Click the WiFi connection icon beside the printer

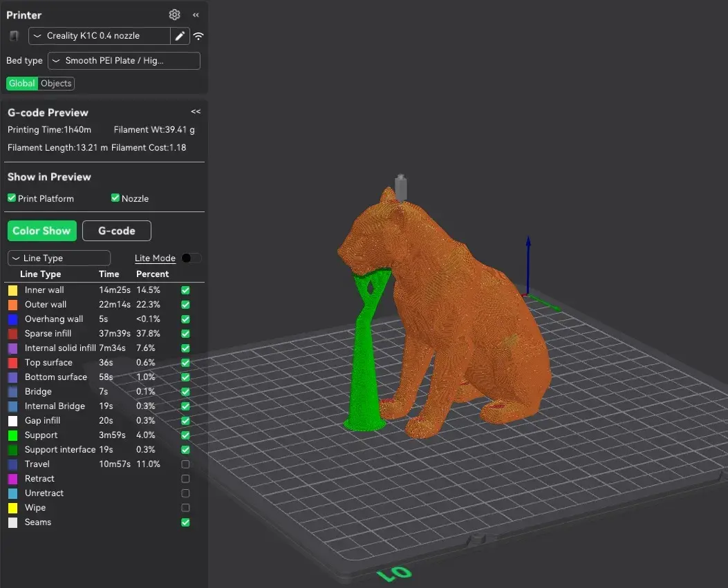coord(198,36)
